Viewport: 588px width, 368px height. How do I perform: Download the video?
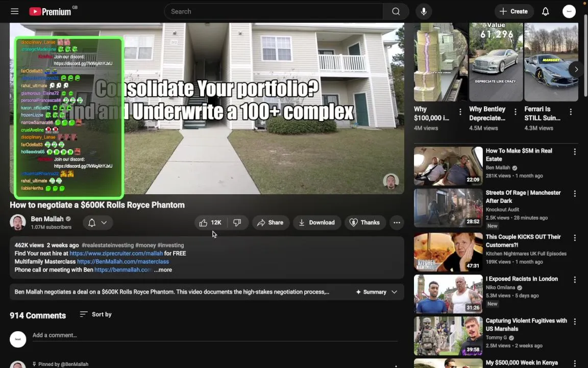(x=317, y=223)
